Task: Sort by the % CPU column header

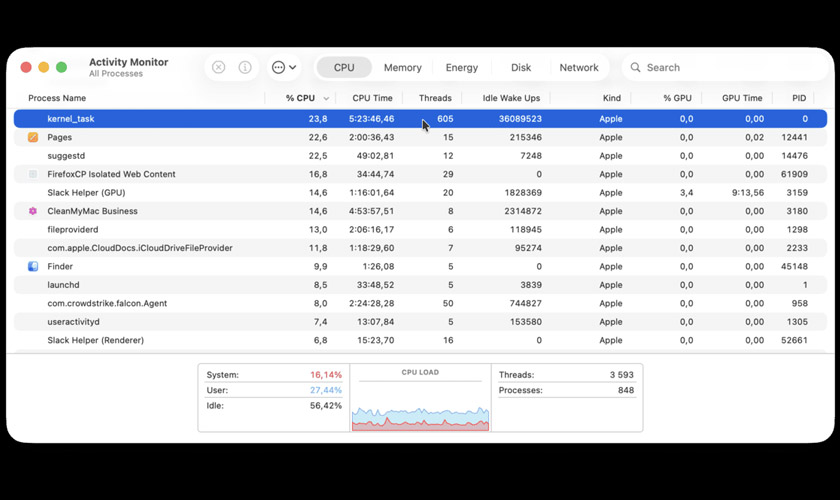Action: tap(300, 98)
